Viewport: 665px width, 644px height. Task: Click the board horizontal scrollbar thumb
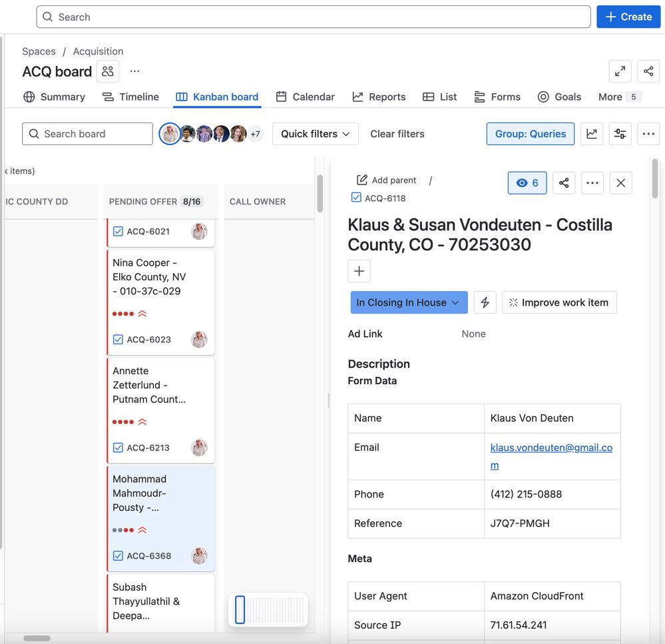click(x=37, y=638)
